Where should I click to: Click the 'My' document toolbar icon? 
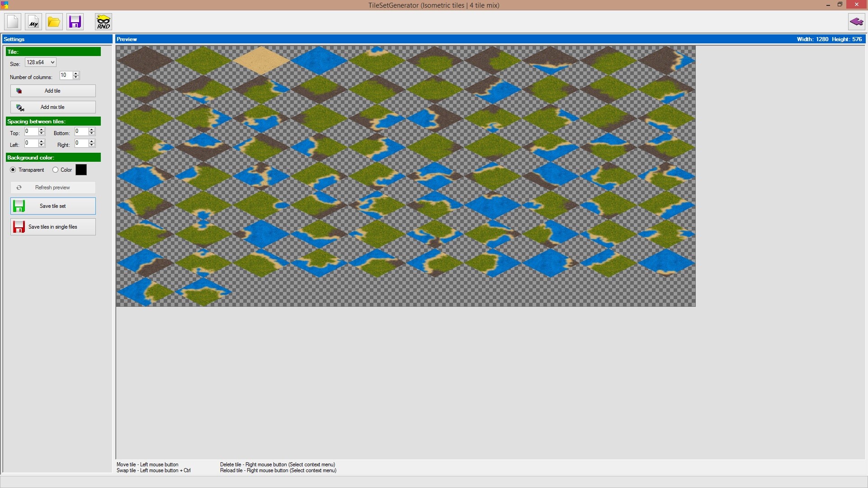pos(33,22)
